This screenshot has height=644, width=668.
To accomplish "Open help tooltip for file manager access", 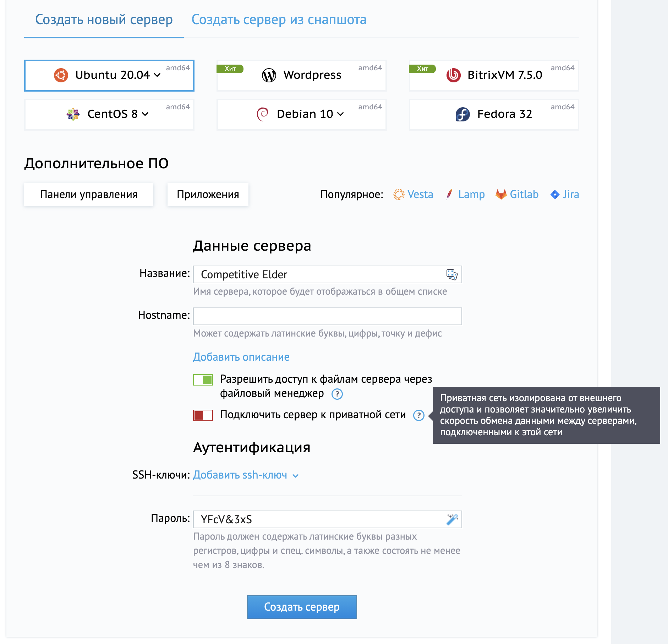I will point(337,394).
